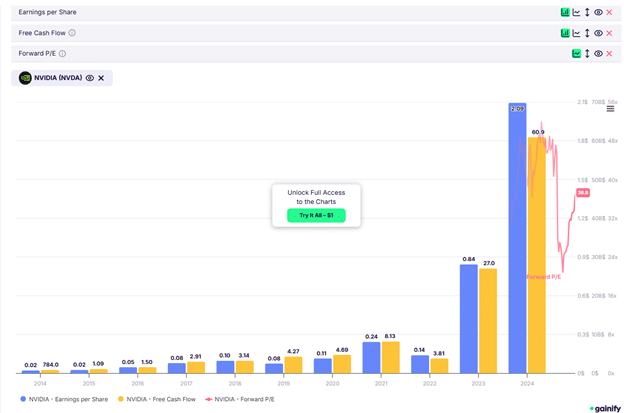The width and height of the screenshot is (624, 413).
Task: Click the 2024 Earnings per Share bar
Action: pyautogui.click(x=517, y=240)
